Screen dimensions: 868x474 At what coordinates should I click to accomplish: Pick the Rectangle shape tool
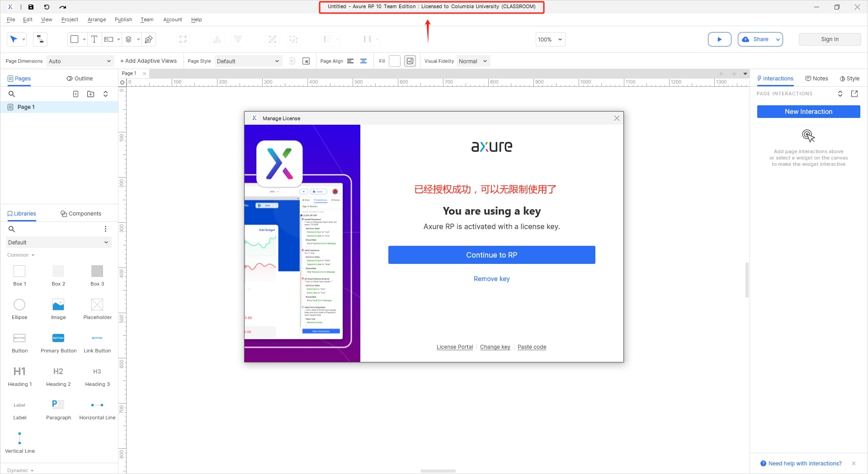75,39
